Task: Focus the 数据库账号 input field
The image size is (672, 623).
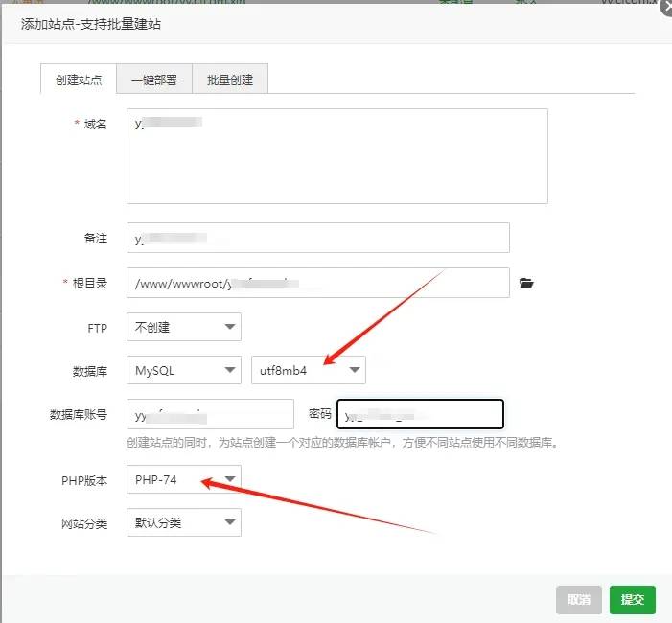Action: pos(211,414)
